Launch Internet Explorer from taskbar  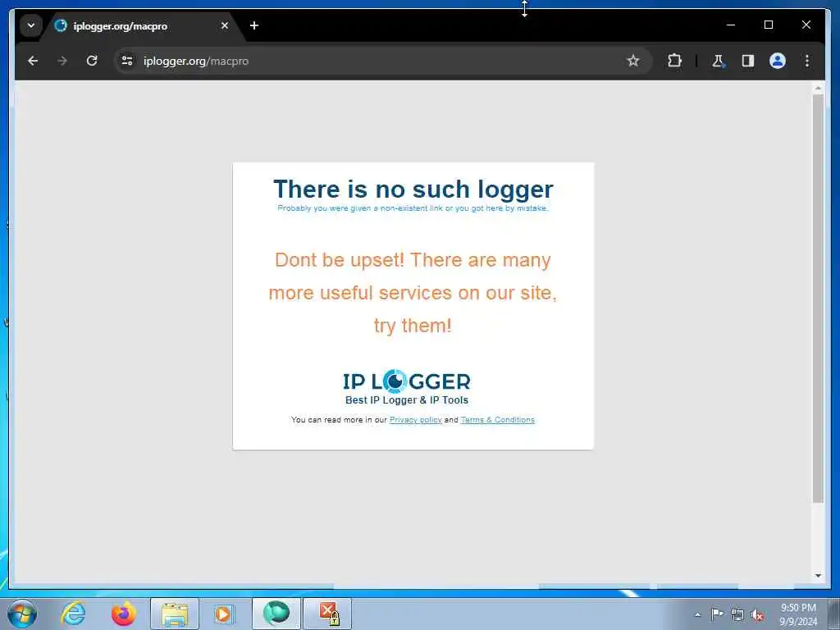point(73,614)
